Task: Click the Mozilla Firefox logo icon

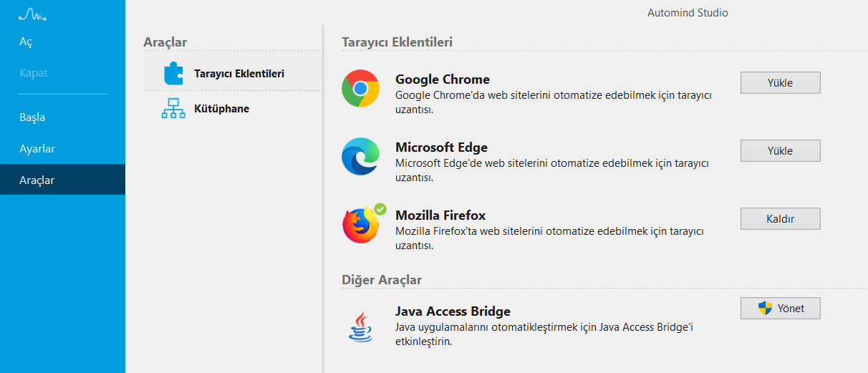Action: point(360,225)
